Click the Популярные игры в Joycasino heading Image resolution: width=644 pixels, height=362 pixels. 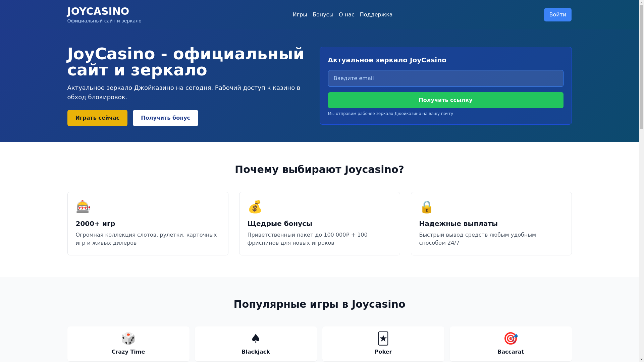[x=319, y=304]
